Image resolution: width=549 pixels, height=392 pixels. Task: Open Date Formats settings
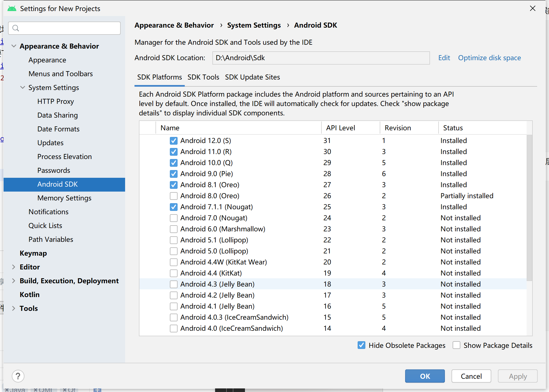(x=58, y=129)
